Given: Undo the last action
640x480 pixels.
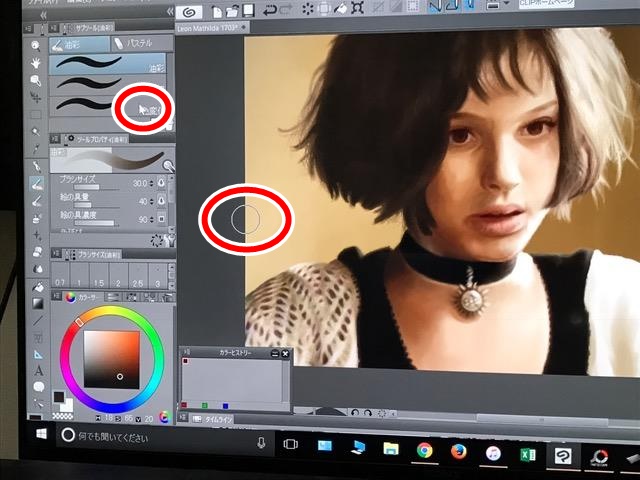Looking at the screenshot, I should (269, 10).
